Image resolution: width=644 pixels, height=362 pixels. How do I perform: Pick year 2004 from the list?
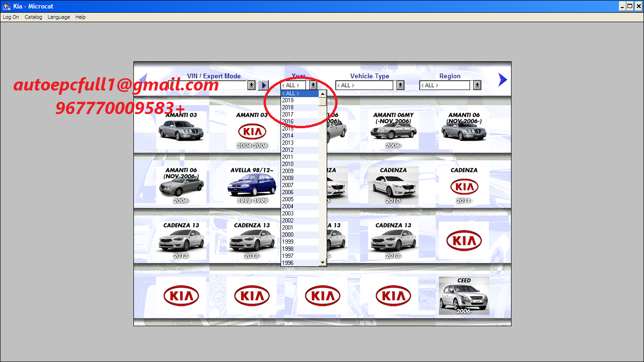300,206
